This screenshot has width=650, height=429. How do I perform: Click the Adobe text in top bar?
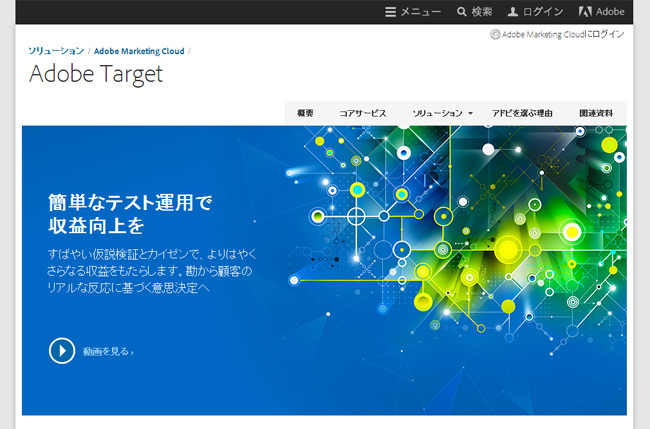[x=610, y=12]
